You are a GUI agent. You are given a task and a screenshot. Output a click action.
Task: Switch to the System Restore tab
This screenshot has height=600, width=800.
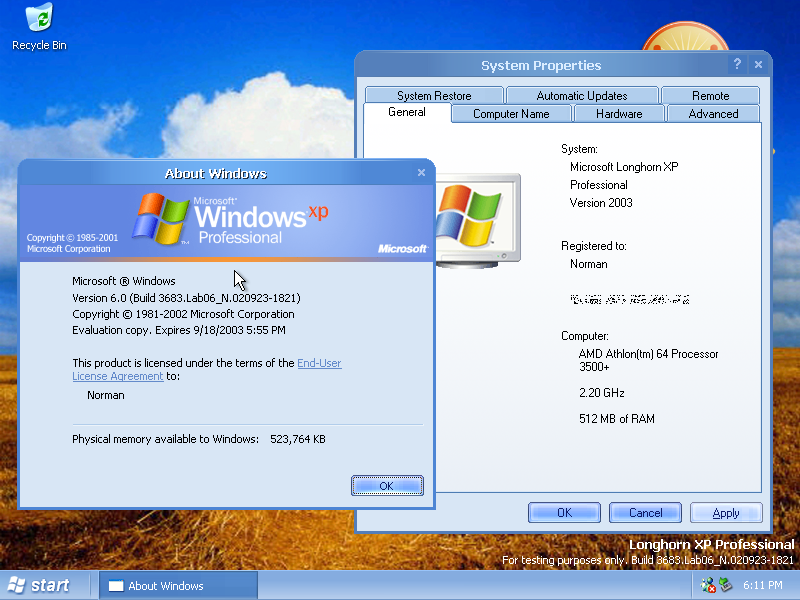(x=434, y=96)
